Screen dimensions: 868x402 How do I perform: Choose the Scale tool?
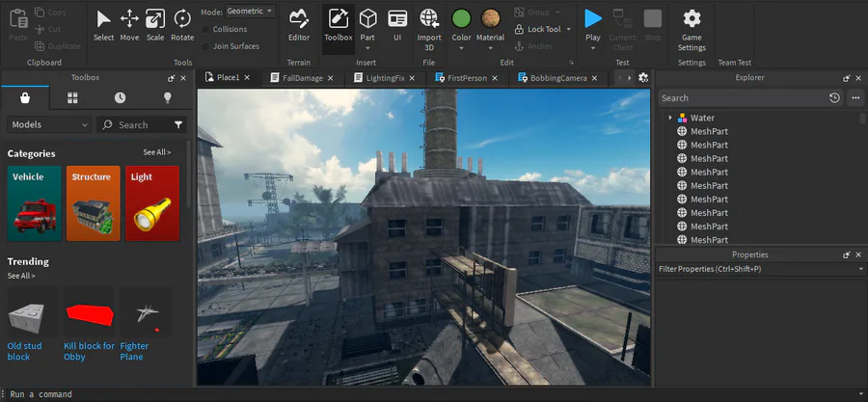click(155, 25)
